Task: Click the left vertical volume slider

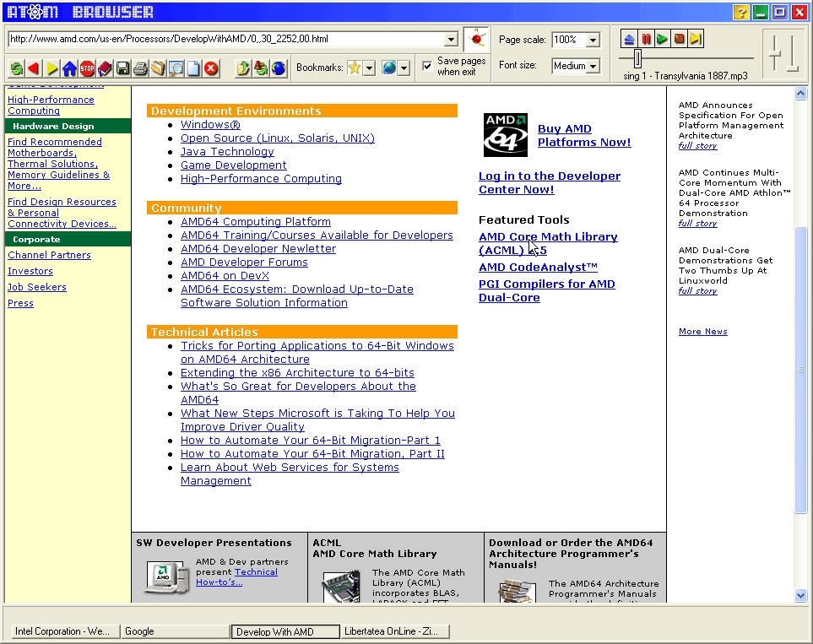Action: point(774,53)
